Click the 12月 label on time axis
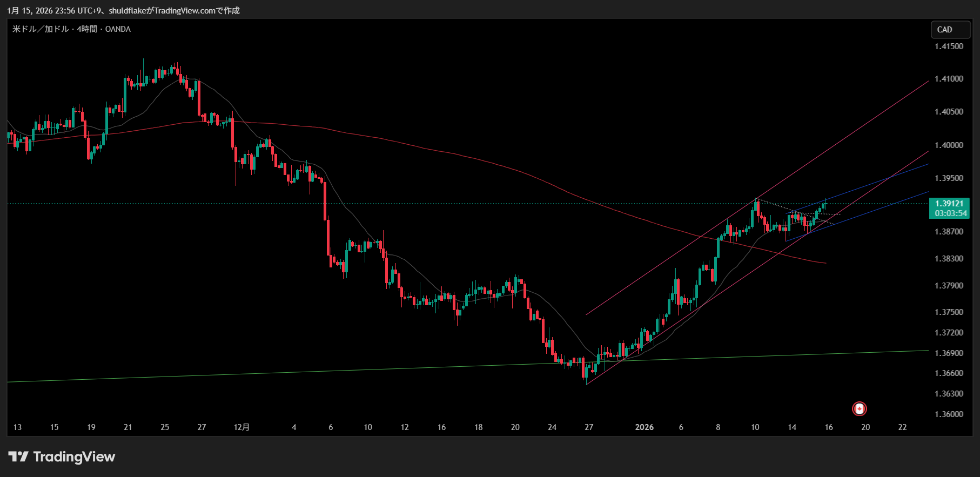This screenshot has height=477, width=980. point(241,427)
